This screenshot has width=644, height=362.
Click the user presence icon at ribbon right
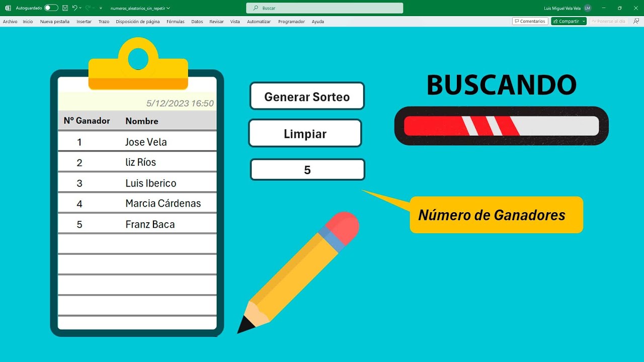[x=636, y=21]
